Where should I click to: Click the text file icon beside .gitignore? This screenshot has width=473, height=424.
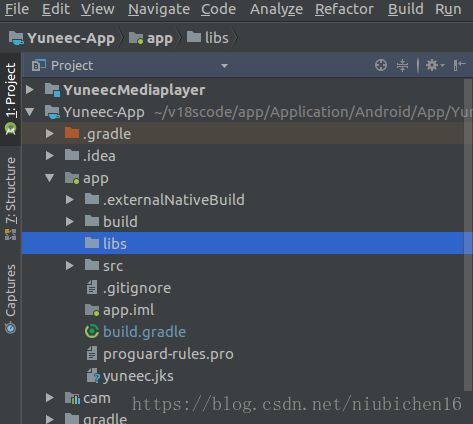(92, 287)
